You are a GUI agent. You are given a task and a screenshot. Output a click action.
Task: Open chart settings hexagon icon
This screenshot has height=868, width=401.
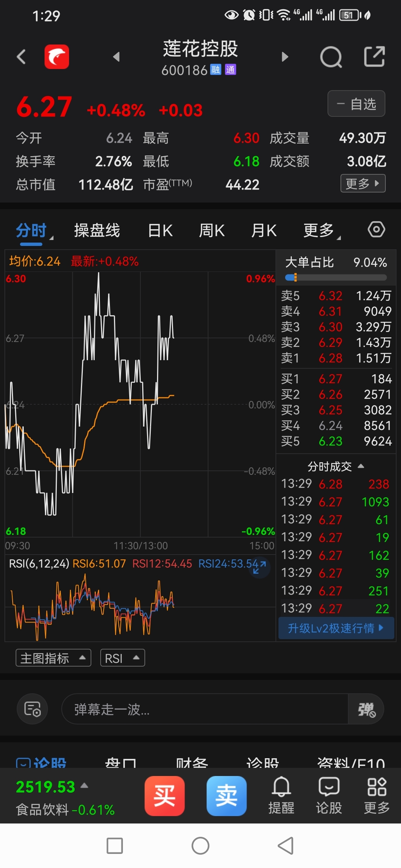click(376, 229)
